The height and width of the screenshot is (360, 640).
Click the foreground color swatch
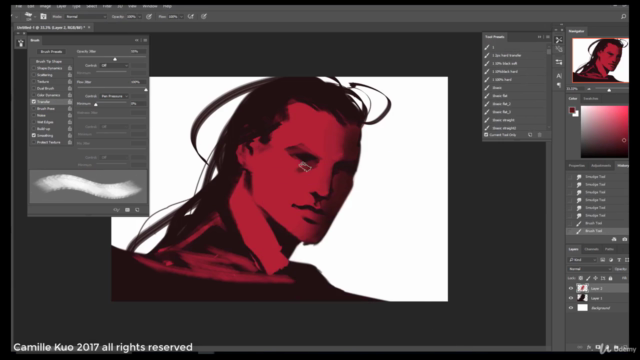pyautogui.click(x=572, y=111)
